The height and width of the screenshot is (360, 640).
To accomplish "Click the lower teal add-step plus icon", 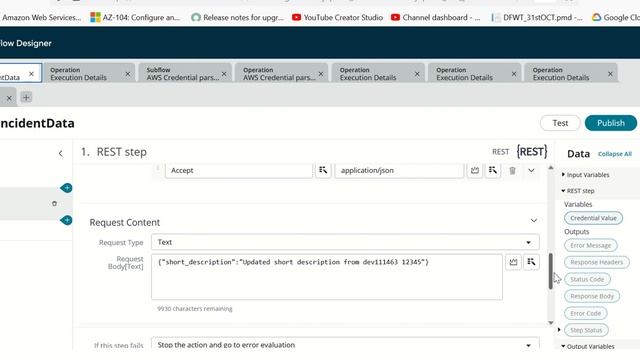I will click(x=66, y=220).
